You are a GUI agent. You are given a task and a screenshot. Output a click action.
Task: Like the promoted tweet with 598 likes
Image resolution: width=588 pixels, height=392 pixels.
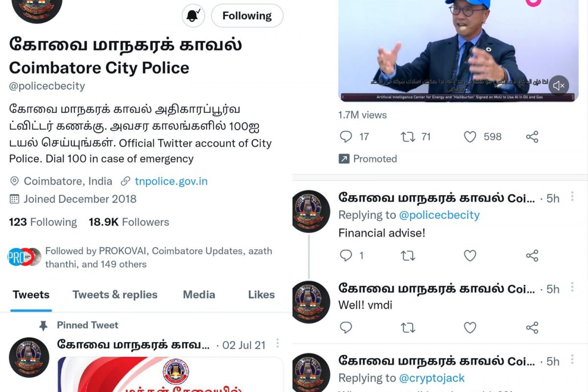[470, 137]
